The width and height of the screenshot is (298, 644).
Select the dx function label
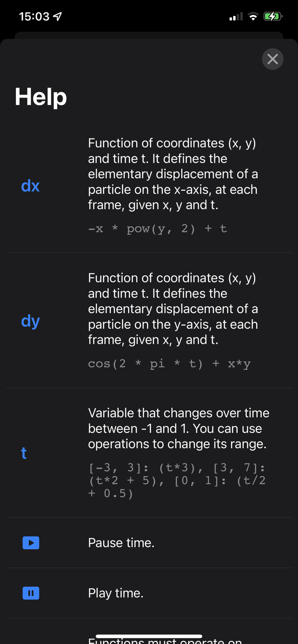click(30, 185)
